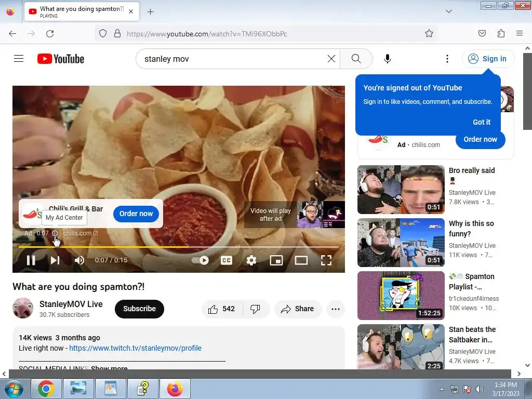Open the twitch.tv/stanleymov/profile link

click(136, 348)
